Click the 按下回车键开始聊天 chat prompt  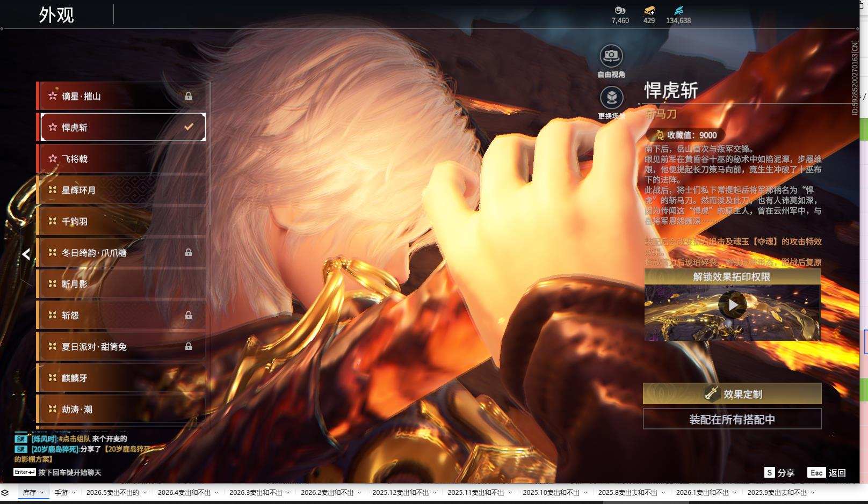[70, 472]
